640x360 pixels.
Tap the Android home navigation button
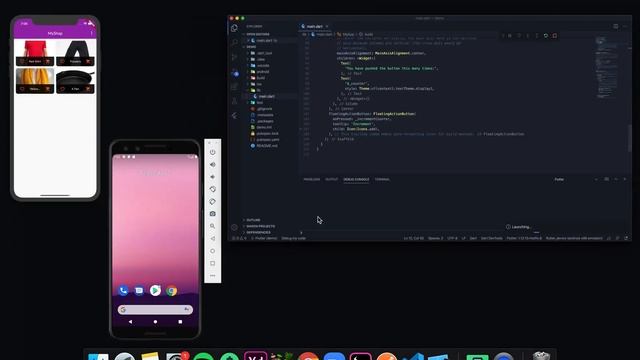coord(155,322)
